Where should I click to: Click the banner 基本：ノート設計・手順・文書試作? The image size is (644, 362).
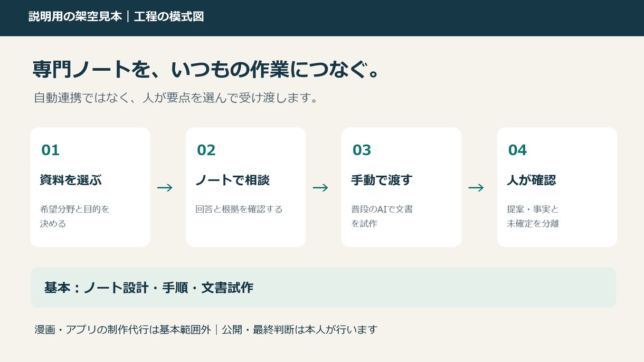click(x=323, y=288)
